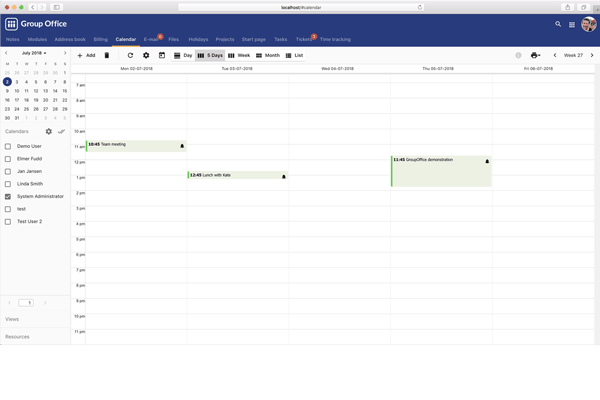Switch to Month view
The image size is (600, 400).
click(x=267, y=56)
